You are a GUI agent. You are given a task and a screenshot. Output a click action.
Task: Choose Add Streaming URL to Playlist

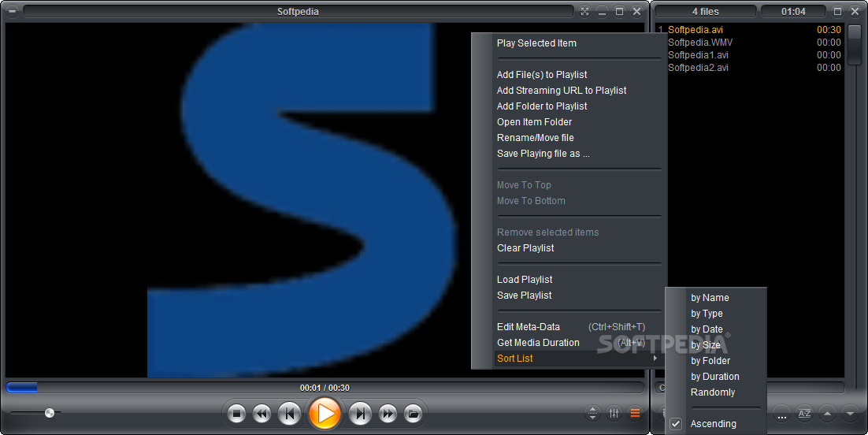pyautogui.click(x=562, y=91)
